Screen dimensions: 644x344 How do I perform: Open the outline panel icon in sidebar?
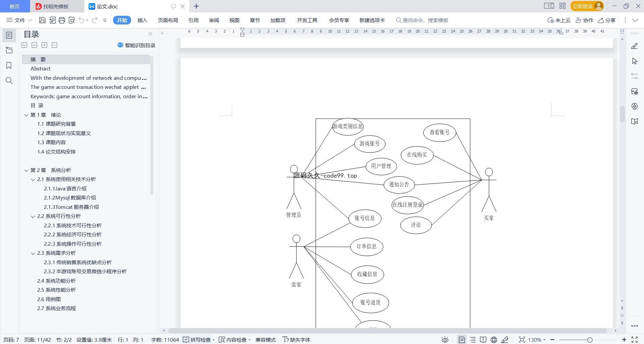[9, 35]
